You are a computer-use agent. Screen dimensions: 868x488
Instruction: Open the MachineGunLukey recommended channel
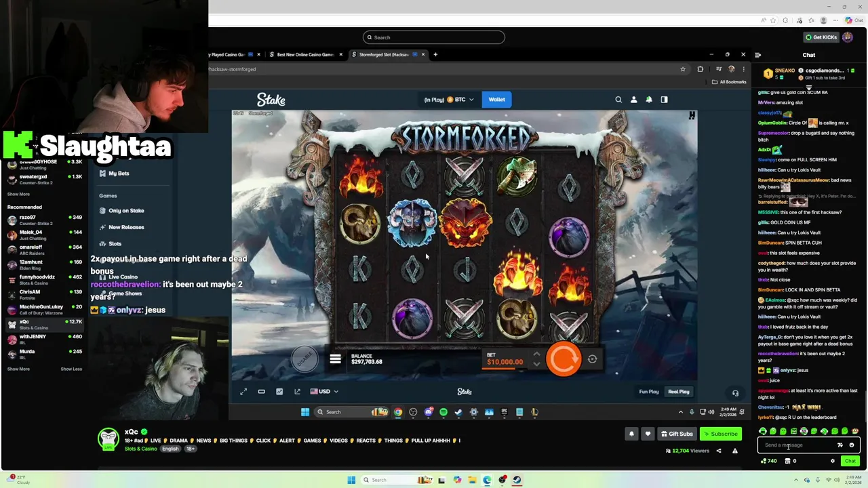[x=44, y=310]
